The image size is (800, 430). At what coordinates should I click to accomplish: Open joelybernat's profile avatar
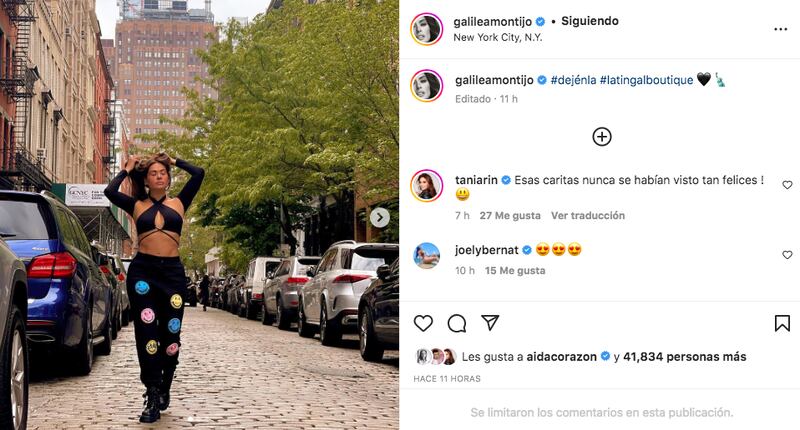[x=427, y=255]
